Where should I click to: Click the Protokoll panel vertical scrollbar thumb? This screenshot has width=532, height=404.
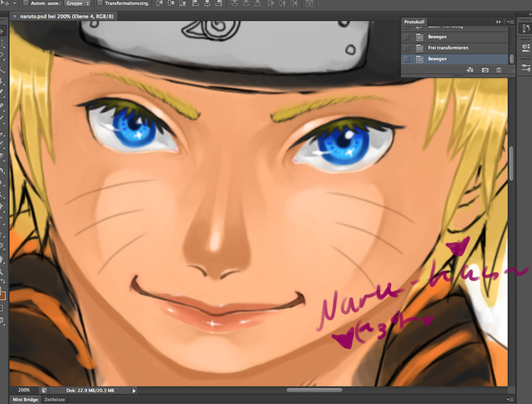tap(512, 59)
